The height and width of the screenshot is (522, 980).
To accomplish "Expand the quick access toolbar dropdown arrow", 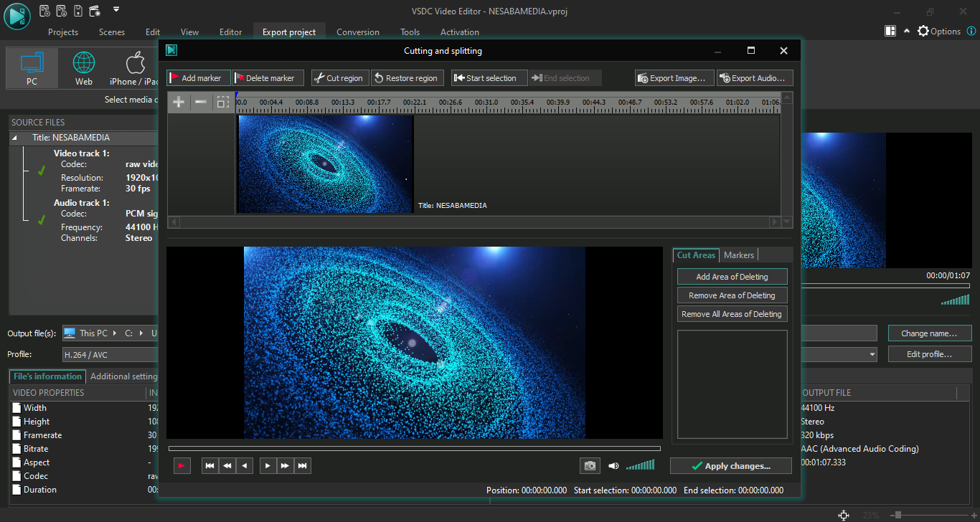I will pyautogui.click(x=116, y=10).
